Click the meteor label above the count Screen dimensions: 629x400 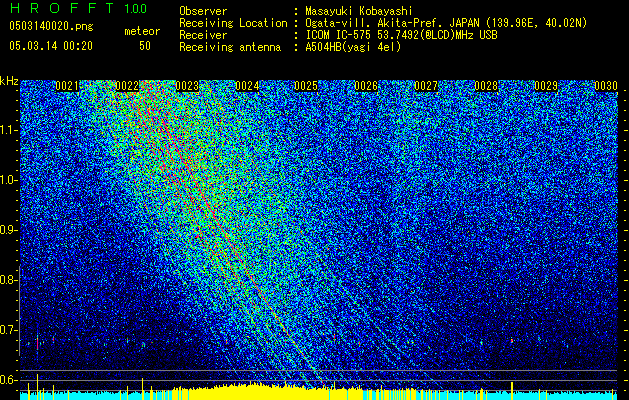pyautogui.click(x=142, y=31)
